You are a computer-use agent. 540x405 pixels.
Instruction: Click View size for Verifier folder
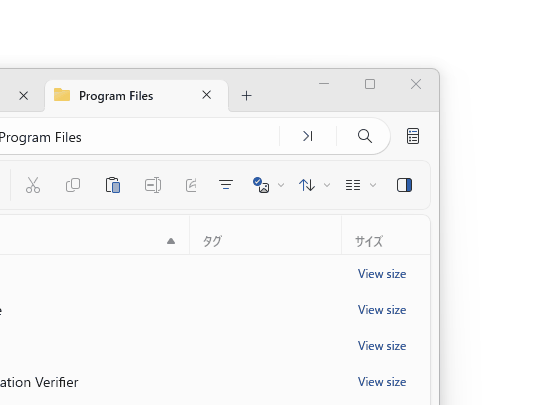(x=382, y=382)
